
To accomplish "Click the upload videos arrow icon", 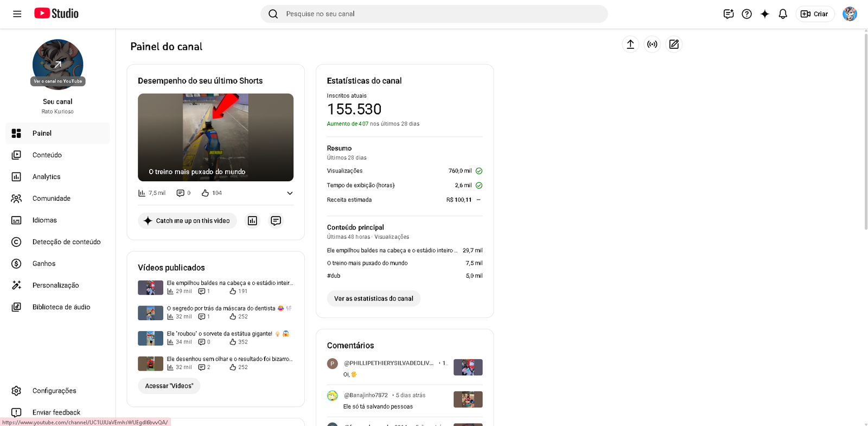I will click(x=630, y=44).
